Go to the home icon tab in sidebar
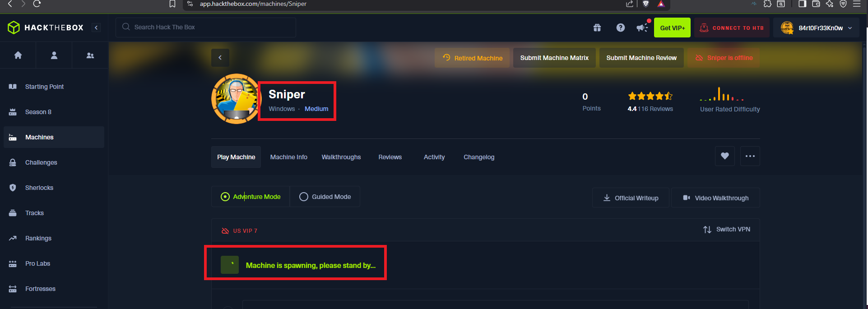 pyautogui.click(x=18, y=55)
